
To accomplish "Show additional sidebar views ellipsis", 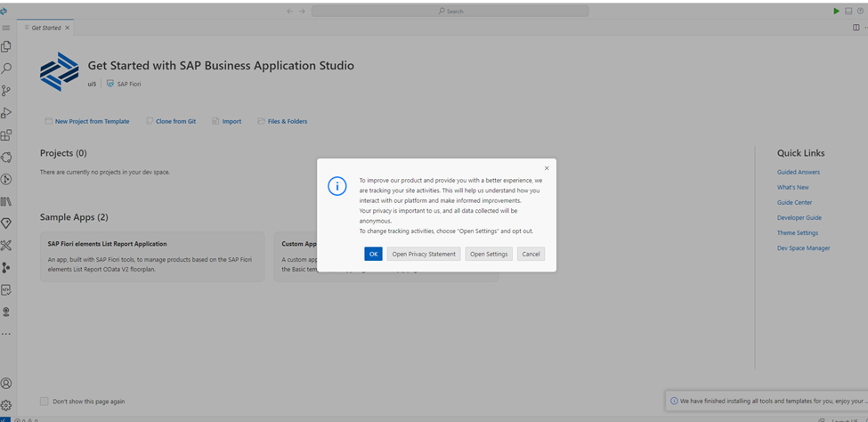I will click(6, 334).
